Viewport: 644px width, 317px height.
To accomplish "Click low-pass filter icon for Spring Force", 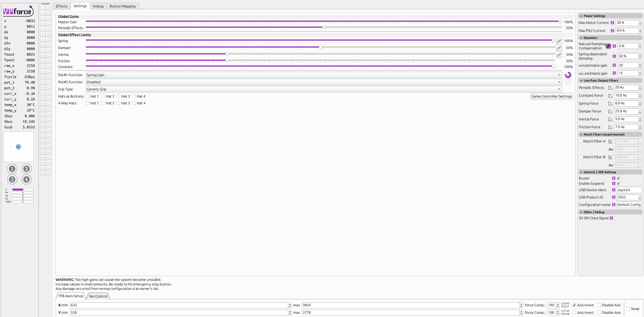I will (610, 103).
